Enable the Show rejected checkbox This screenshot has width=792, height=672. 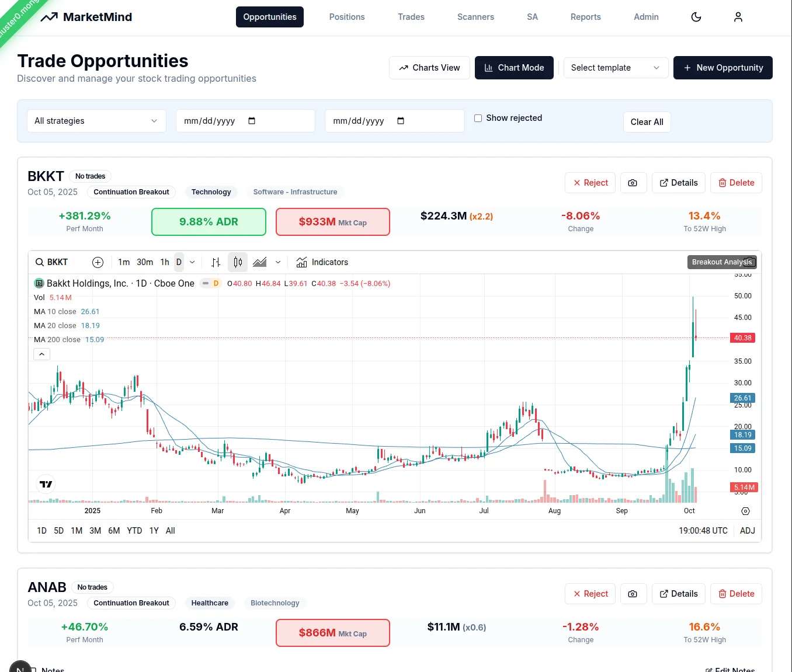click(x=478, y=118)
